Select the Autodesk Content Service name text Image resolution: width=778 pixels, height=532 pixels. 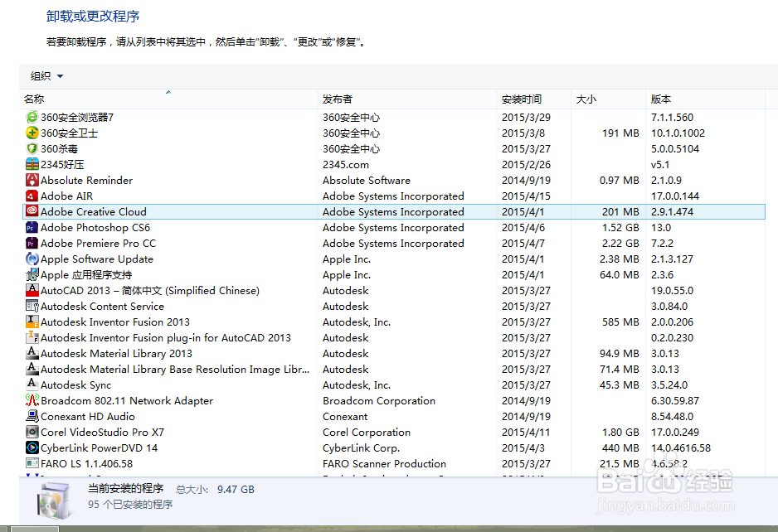tap(102, 307)
